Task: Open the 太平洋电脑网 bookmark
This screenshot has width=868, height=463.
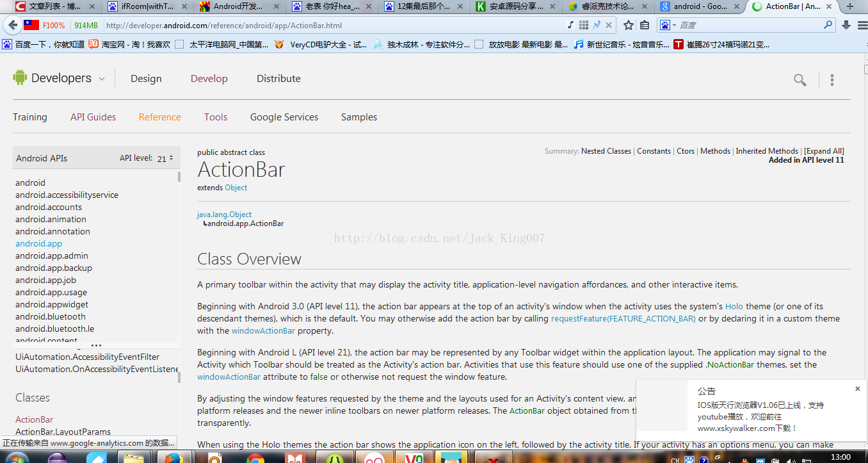Action: pos(221,45)
